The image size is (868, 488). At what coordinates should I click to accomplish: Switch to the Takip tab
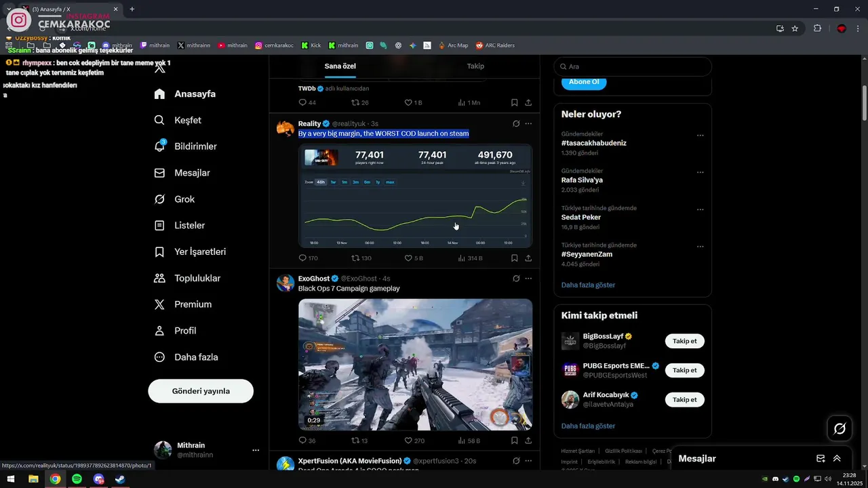click(x=475, y=66)
